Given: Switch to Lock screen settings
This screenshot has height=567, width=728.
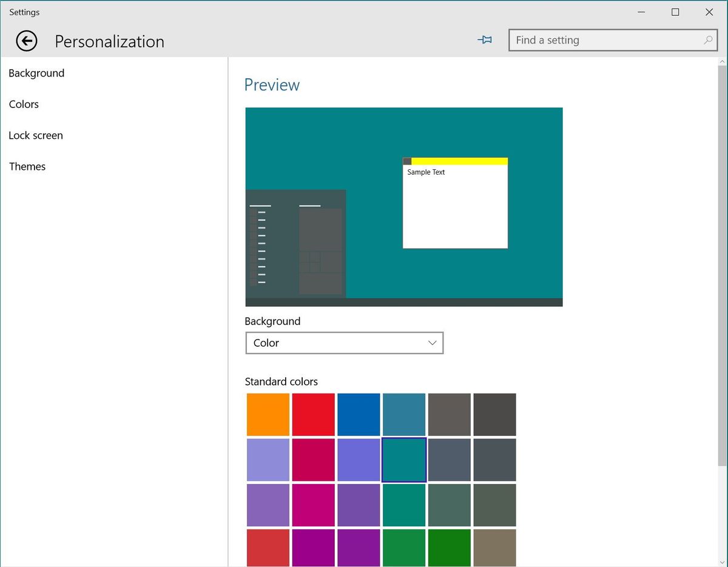Looking at the screenshot, I should coord(36,135).
